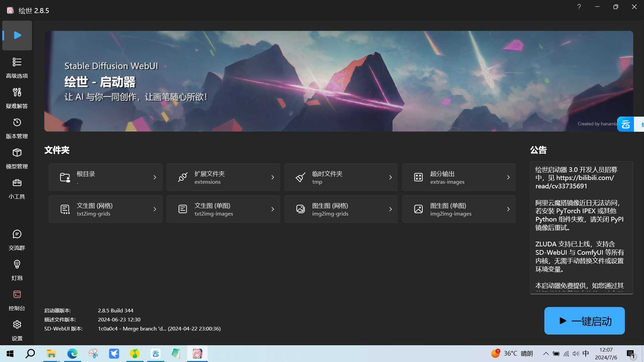Open 图生图 (单图) folder card
This screenshot has height=362, width=644.
point(459,209)
